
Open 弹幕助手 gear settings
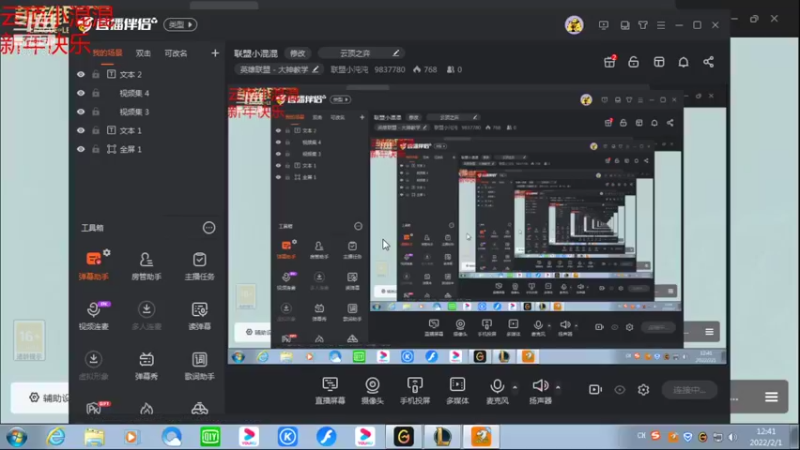(x=107, y=253)
